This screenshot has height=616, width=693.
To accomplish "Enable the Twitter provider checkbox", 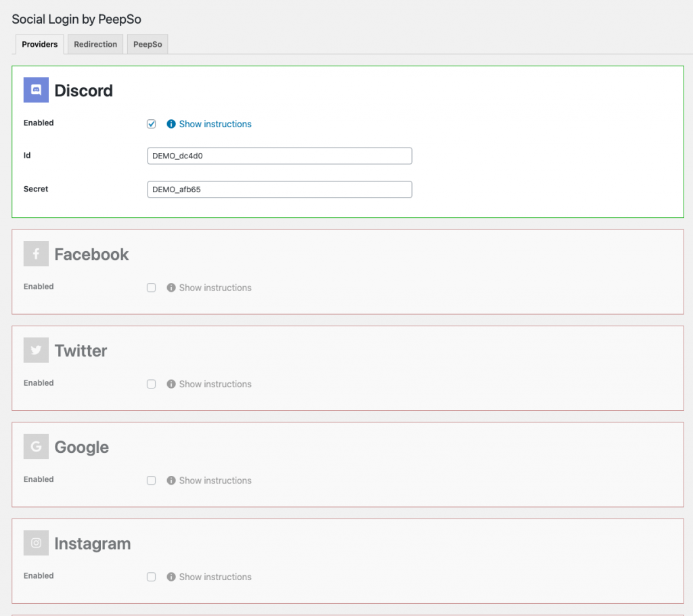I will click(x=151, y=384).
